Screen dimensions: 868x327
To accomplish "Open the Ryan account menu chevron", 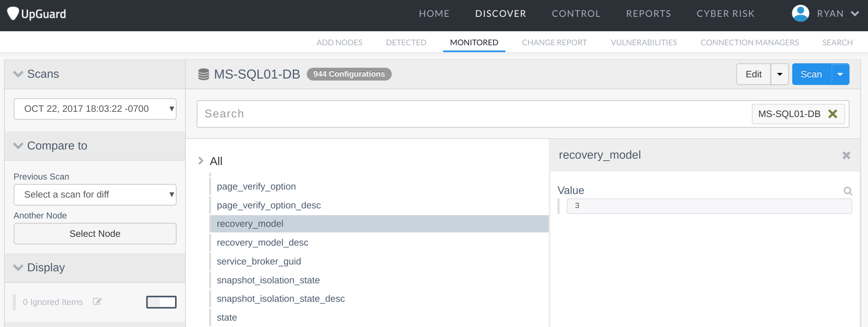I will 855,14.
